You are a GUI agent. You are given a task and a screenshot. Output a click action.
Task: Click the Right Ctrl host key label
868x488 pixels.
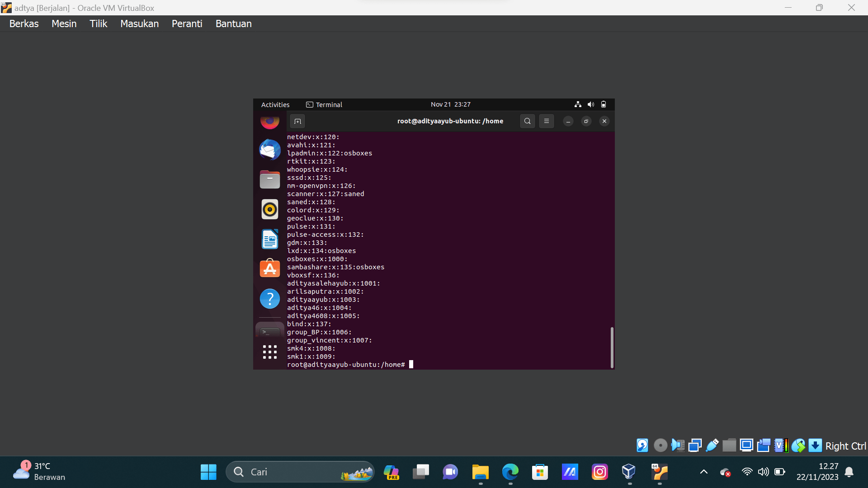point(845,446)
